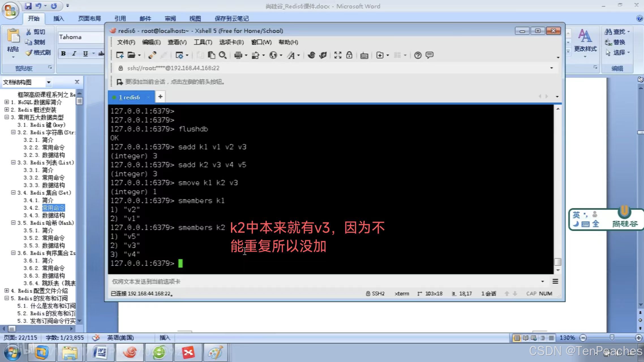Toggle Underline formatting in Word ribbon
Image resolution: width=644 pixels, height=362 pixels.
point(85,53)
